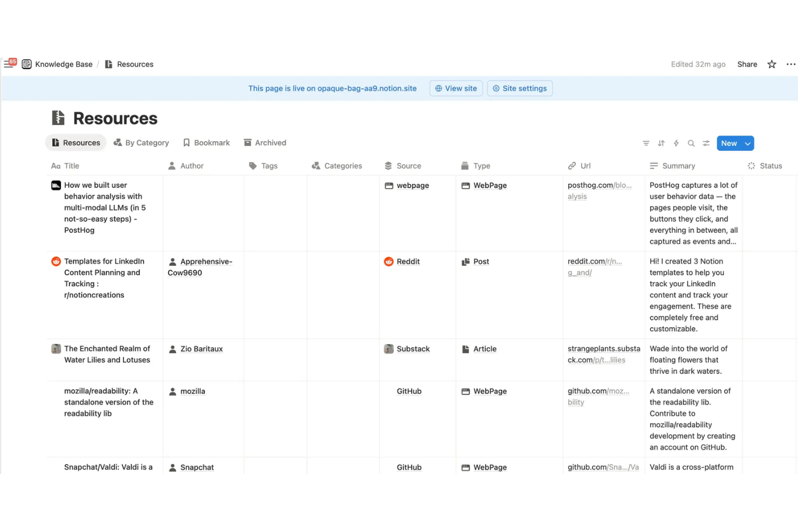Open automations lightning bolt icon
The height and width of the screenshot is (532, 798).
point(676,143)
